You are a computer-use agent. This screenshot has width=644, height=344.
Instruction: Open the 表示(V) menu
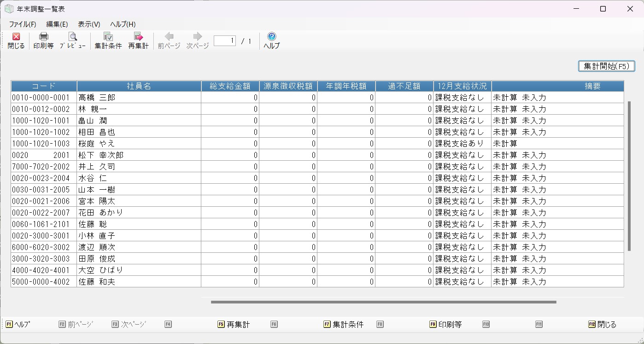(x=89, y=24)
